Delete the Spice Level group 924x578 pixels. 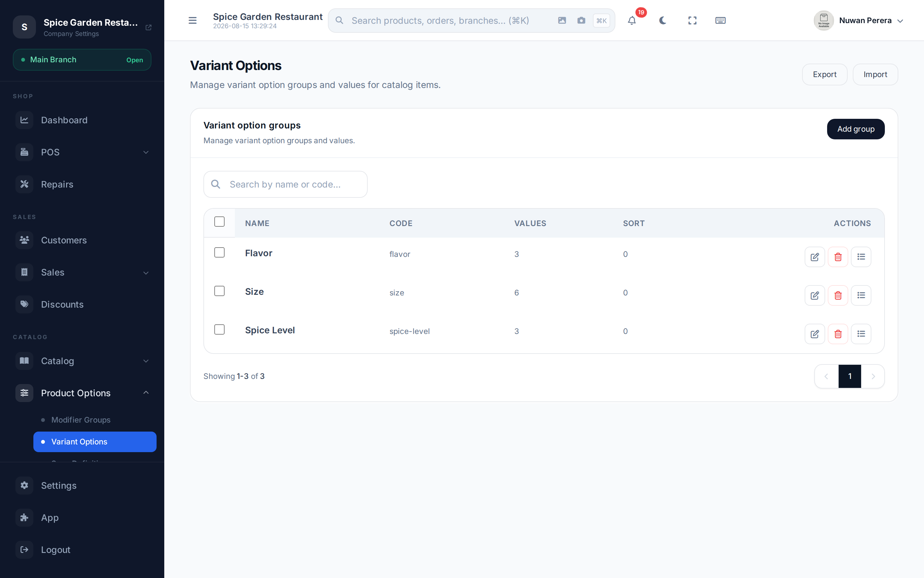[838, 334]
